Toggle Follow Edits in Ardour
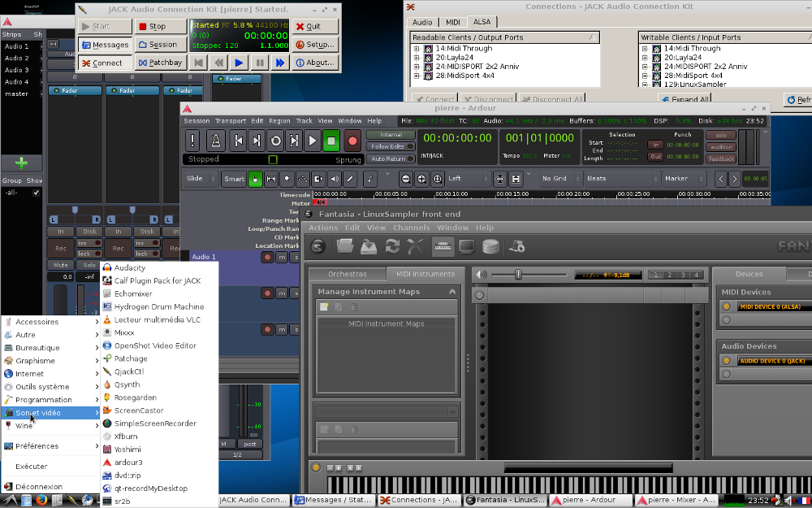Viewport: 812px width, 508px height. coord(391,146)
